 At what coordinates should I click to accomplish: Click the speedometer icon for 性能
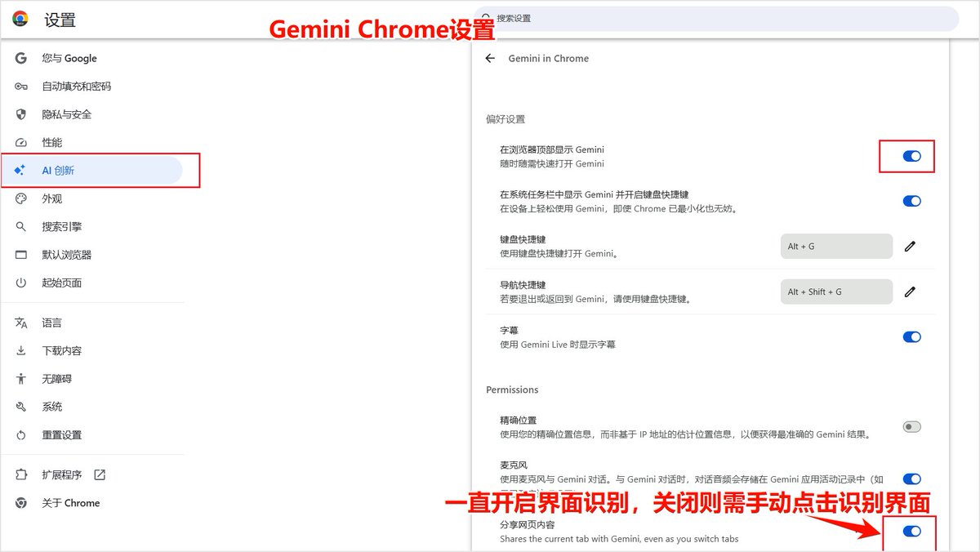[x=21, y=142]
